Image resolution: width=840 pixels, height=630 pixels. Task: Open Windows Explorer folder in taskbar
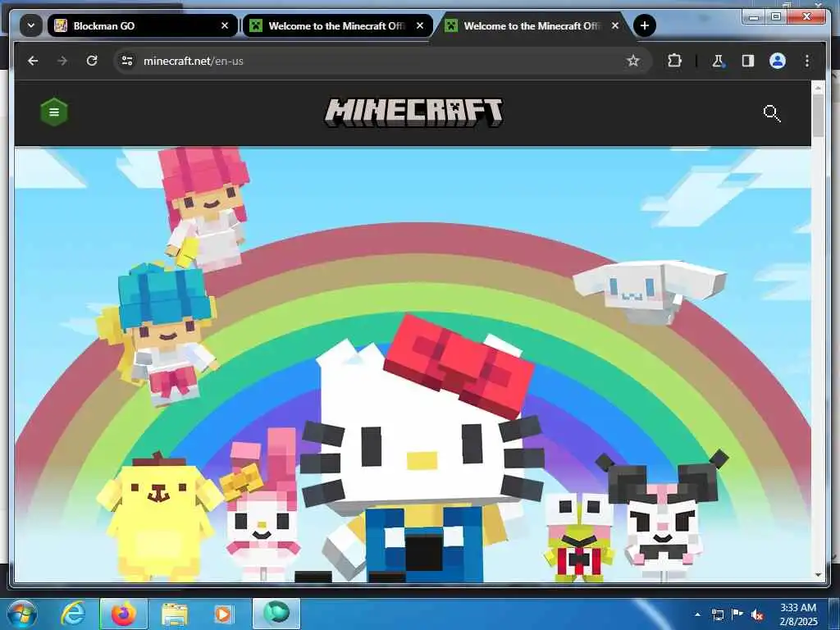point(175,614)
